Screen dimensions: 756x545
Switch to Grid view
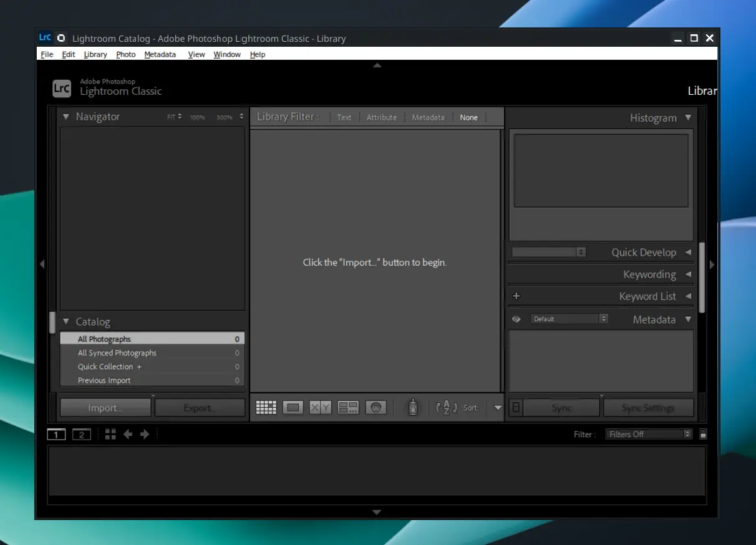coord(266,408)
